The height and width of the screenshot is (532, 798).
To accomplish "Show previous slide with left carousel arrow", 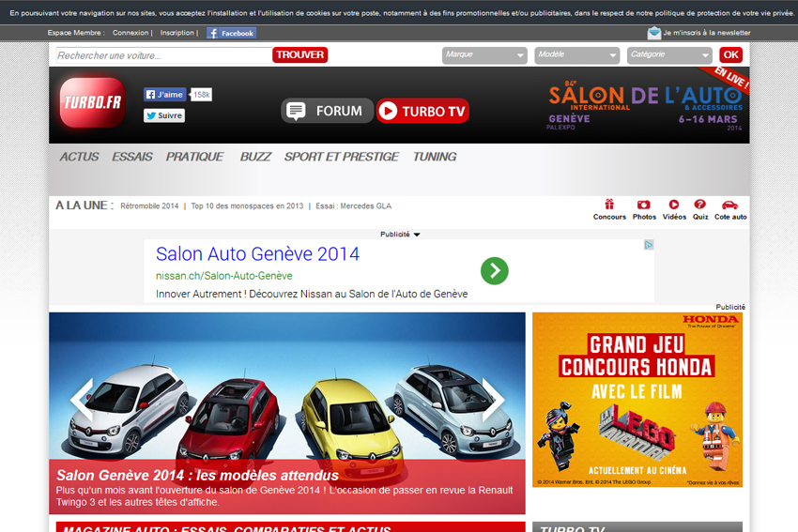I will 83,400.
